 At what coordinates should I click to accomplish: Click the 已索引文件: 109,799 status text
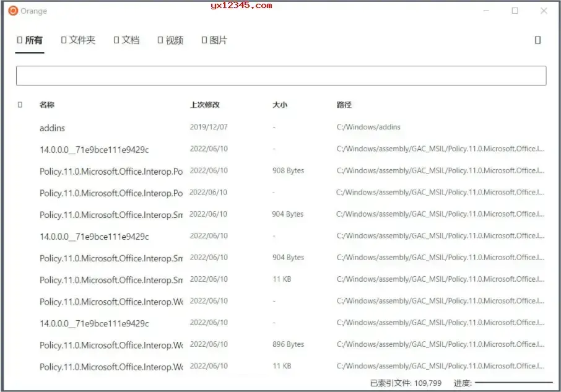tap(406, 383)
